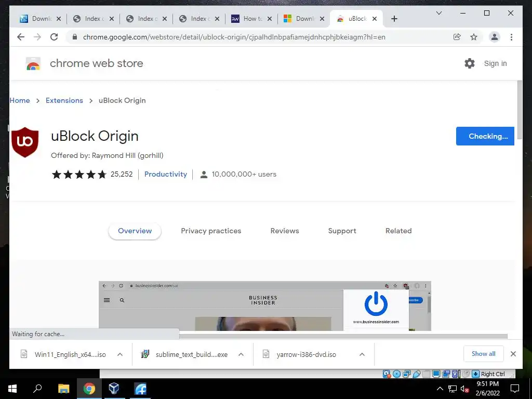Screen dimensions: 532x399
Task: Dismiss the downloads bar
Action: tap(513, 354)
